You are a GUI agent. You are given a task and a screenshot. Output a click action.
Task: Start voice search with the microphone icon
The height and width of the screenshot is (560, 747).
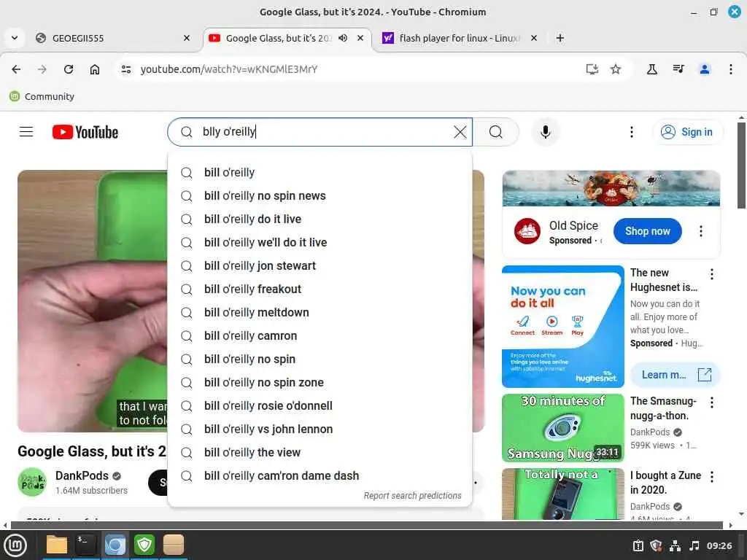coord(546,132)
